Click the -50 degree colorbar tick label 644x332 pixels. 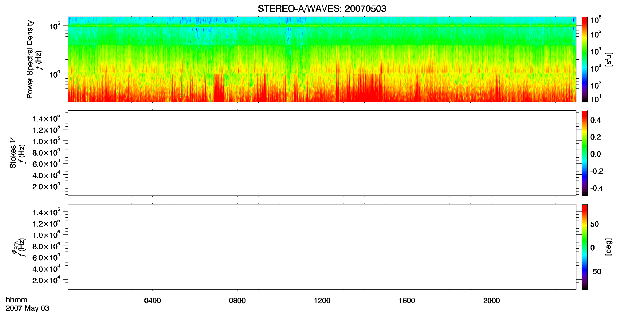[595, 272]
